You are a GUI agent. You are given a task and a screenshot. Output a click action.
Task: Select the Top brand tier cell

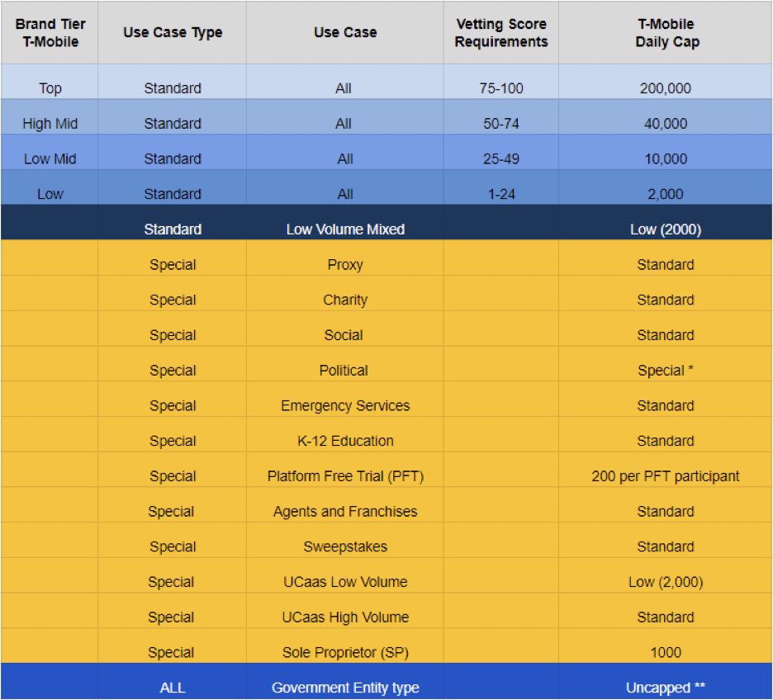pos(50,88)
